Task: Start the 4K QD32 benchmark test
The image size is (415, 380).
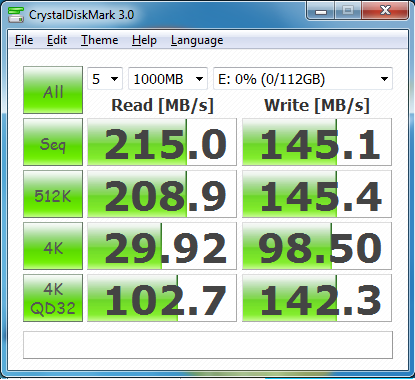Action: (53, 298)
